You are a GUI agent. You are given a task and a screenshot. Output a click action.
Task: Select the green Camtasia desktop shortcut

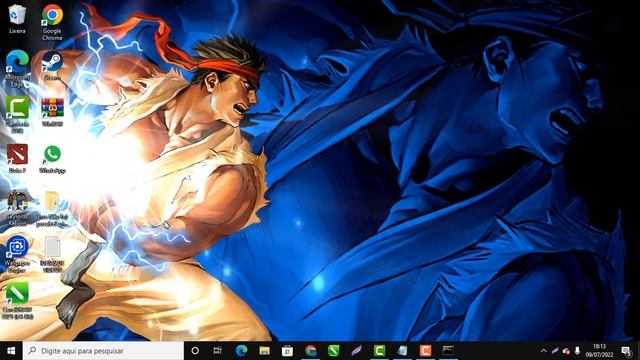point(17,115)
